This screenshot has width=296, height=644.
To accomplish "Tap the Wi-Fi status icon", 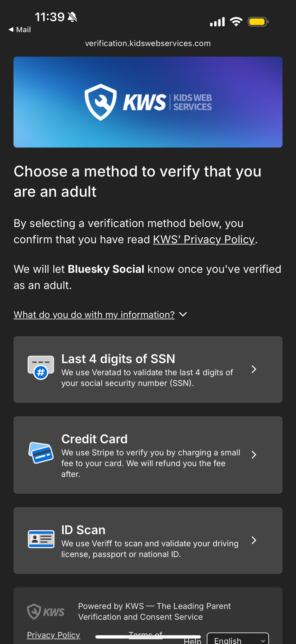I will (236, 22).
